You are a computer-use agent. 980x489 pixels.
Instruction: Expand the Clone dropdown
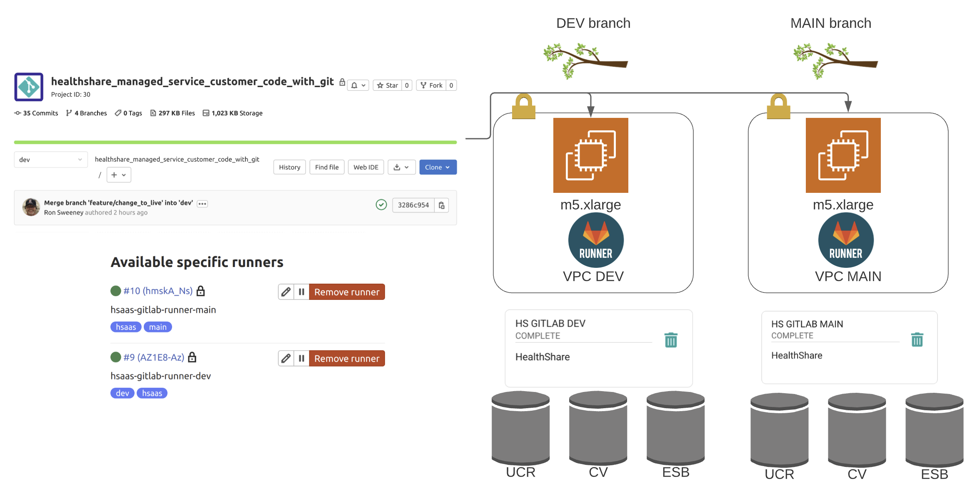click(x=438, y=167)
